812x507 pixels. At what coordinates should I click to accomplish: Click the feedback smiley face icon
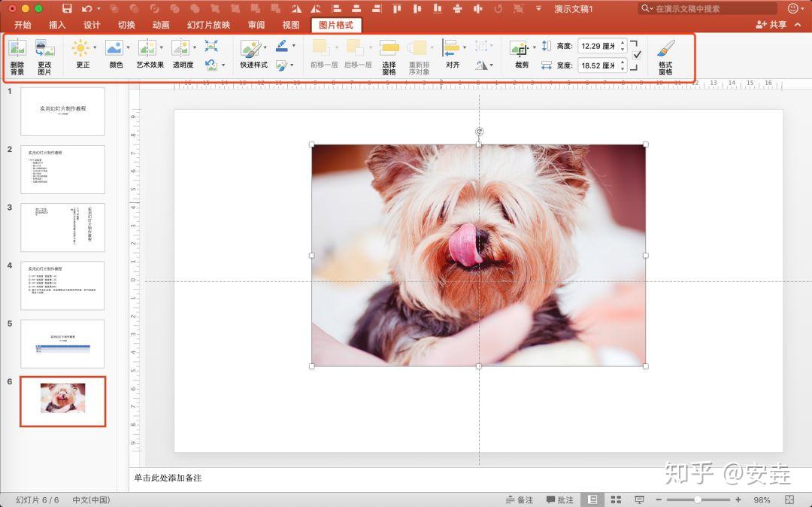tap(793, 8)
